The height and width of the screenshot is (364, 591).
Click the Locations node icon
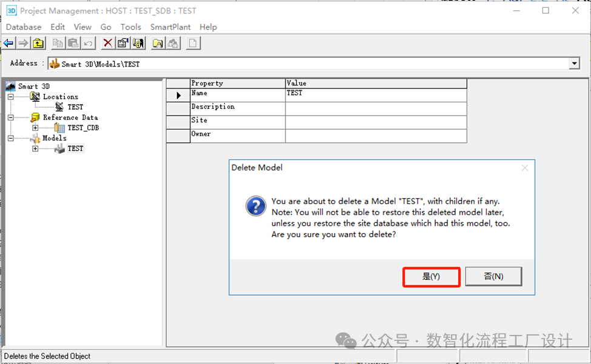(35, 97)
